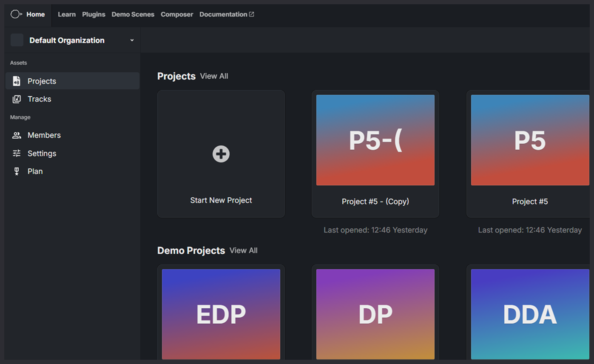Switch to the Plugins section
The image size is (594, 364).
94,14
